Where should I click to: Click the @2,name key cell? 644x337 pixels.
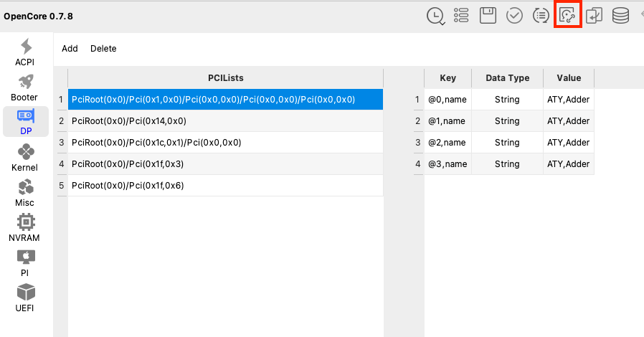pos(448,143)
